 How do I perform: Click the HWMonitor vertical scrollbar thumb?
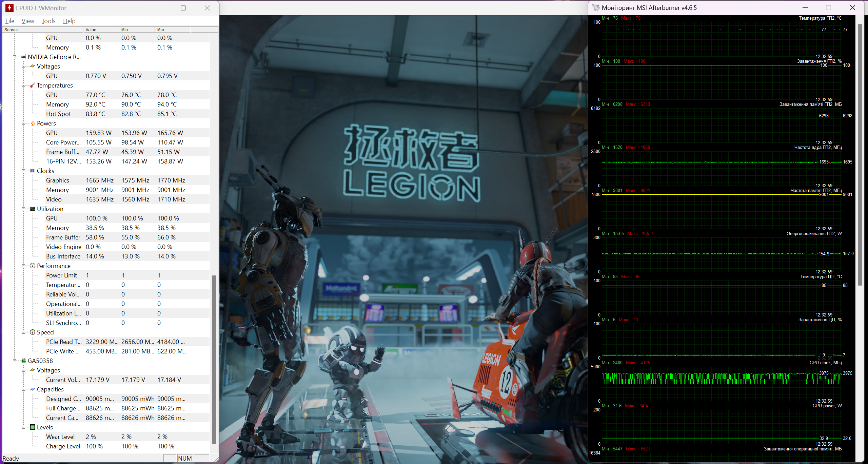[x=214, y=360]
